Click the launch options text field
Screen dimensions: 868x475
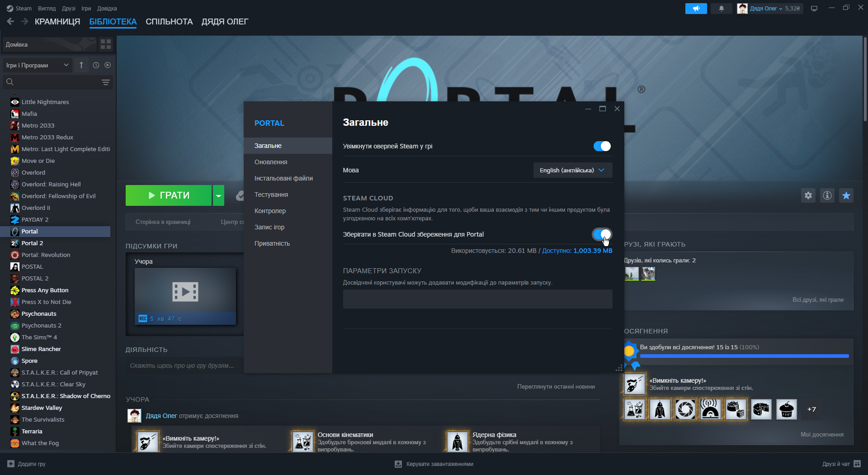coord(478,299)
